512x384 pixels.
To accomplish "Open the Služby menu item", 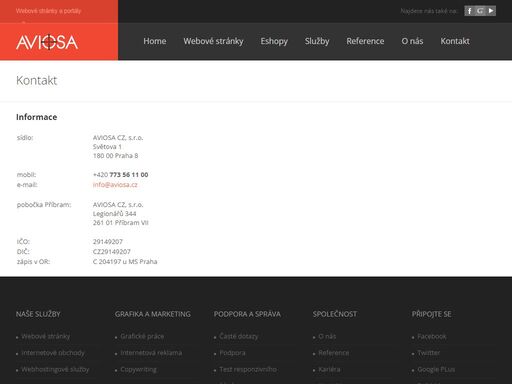I will tap(317, 41).
